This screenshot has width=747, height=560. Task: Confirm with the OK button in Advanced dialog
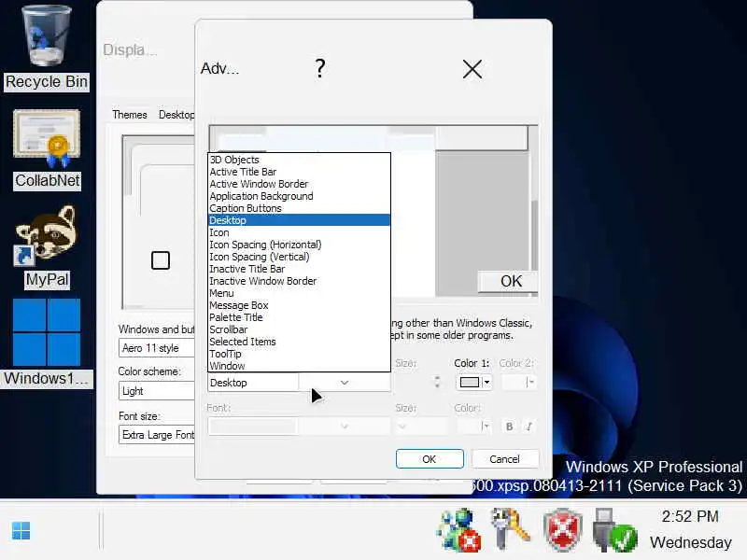[x=430, y=459]
